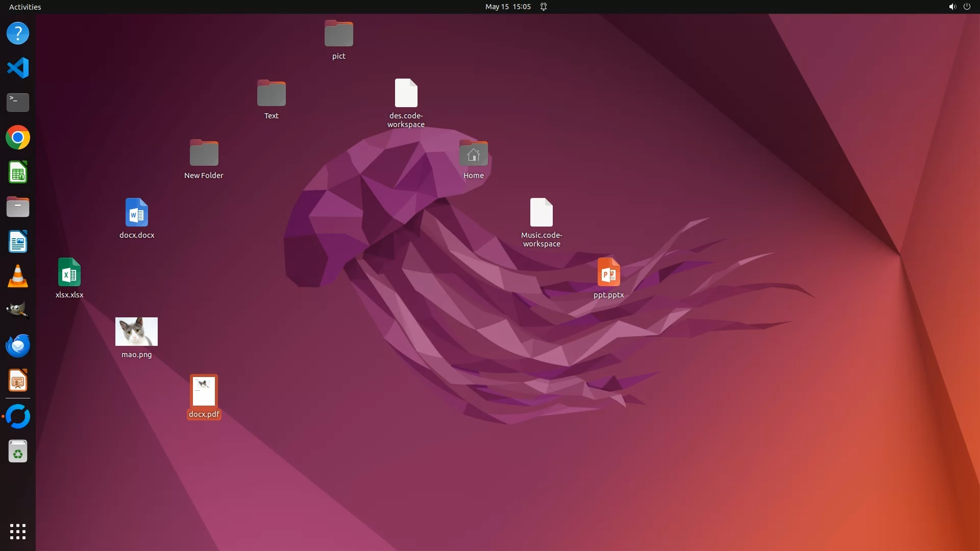Open Thunderbird mail from the dock
980x551 pixels.
pos(18,346)
